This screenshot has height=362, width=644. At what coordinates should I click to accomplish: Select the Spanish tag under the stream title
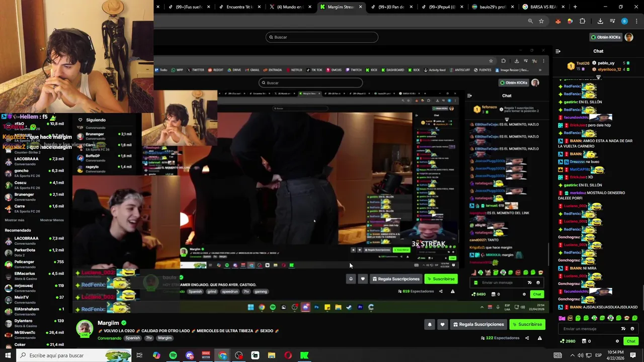(133, 338)
